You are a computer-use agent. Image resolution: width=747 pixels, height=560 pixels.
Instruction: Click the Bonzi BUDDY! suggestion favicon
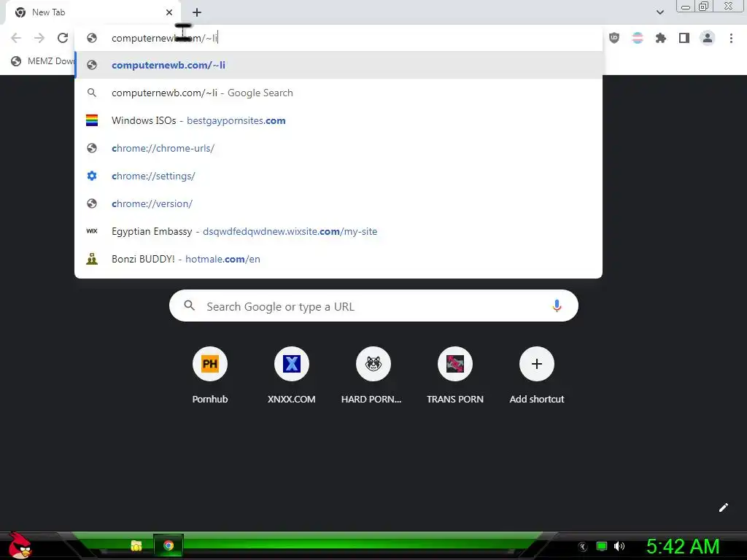tap(92, 259)
